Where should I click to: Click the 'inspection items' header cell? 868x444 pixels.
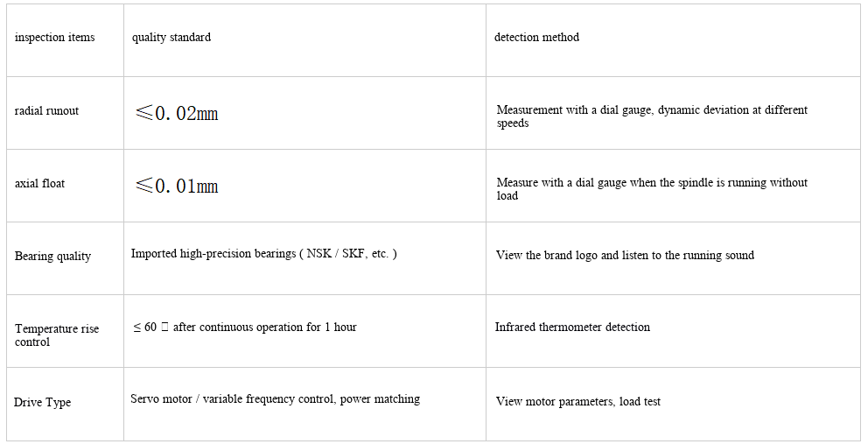[54, 38]
